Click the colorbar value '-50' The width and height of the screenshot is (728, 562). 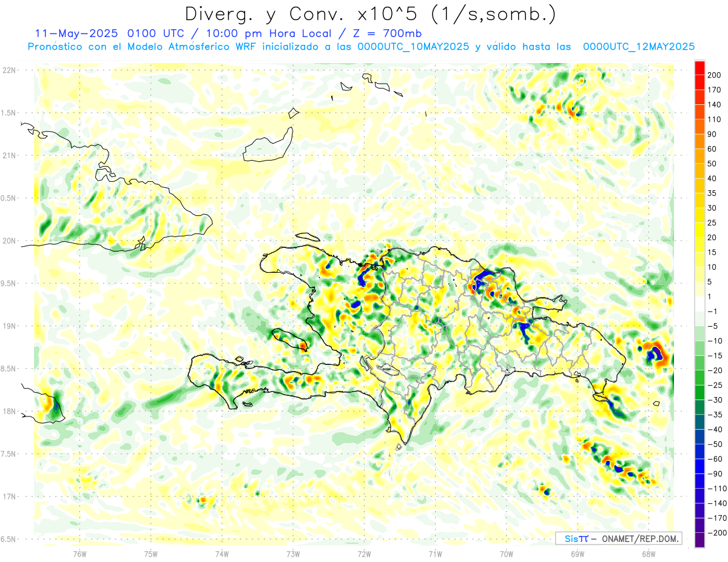(715, 445)
